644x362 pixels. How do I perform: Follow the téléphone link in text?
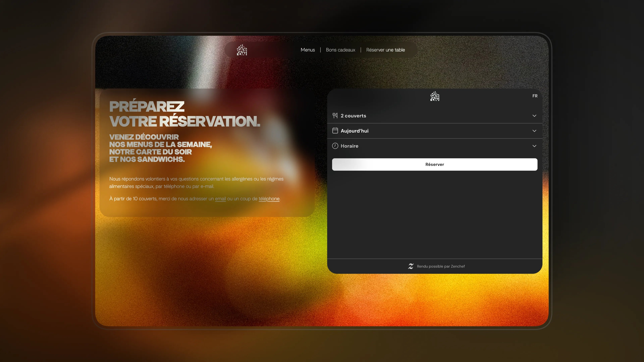(269, 199)
